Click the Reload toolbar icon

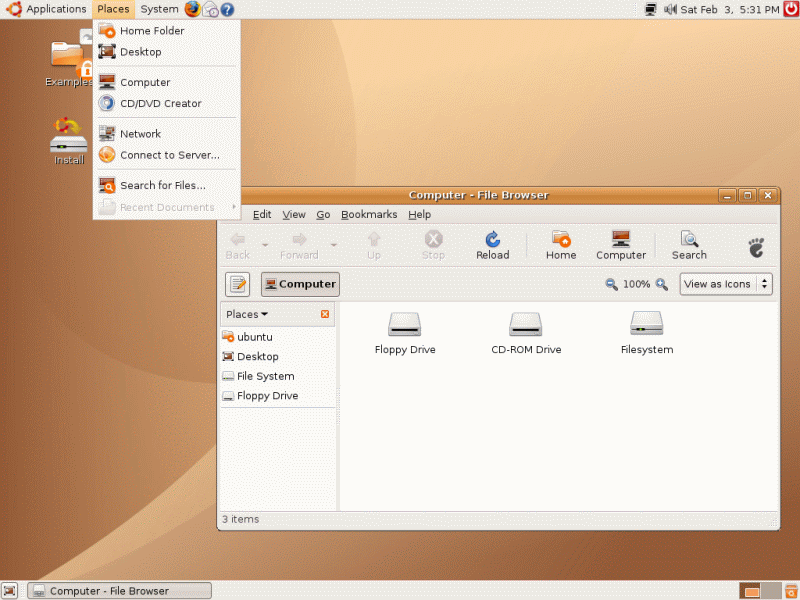492,245
